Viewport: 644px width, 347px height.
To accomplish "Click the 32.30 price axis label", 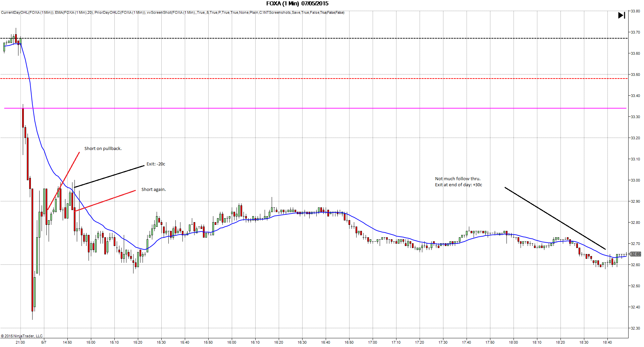I will (x=635, y=328).
